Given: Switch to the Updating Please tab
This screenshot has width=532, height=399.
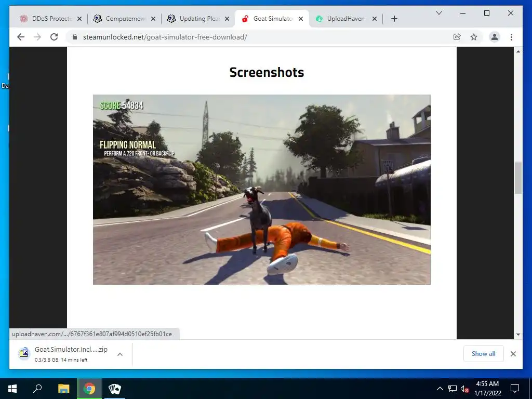Looking at the screenshot, I should tap(198, 19).
